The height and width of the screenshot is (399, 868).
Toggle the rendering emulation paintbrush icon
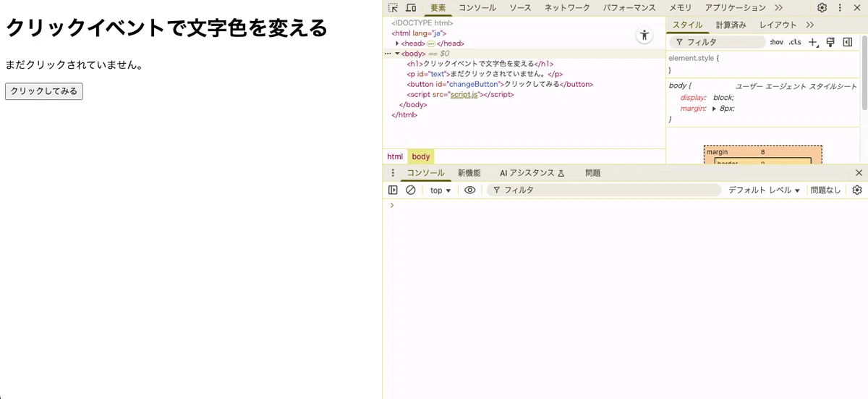click(x=830, y=43)
